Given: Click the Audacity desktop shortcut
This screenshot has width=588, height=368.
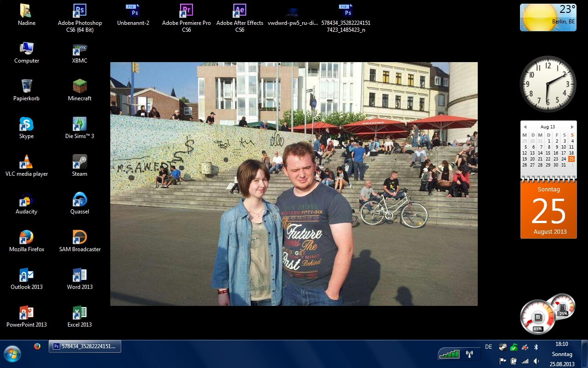Looking at the screenshot, I should point(27,200).
